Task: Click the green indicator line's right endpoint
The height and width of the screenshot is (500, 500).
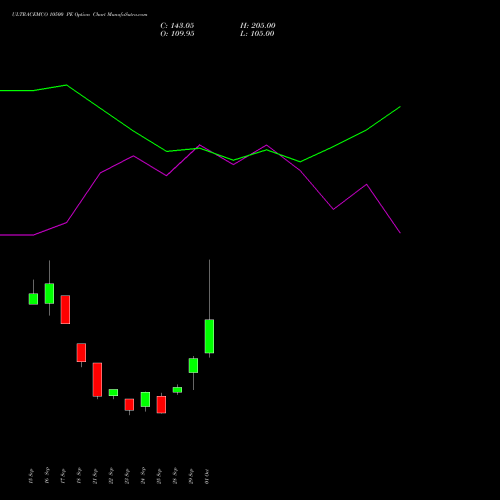Action: coord(400,107)
